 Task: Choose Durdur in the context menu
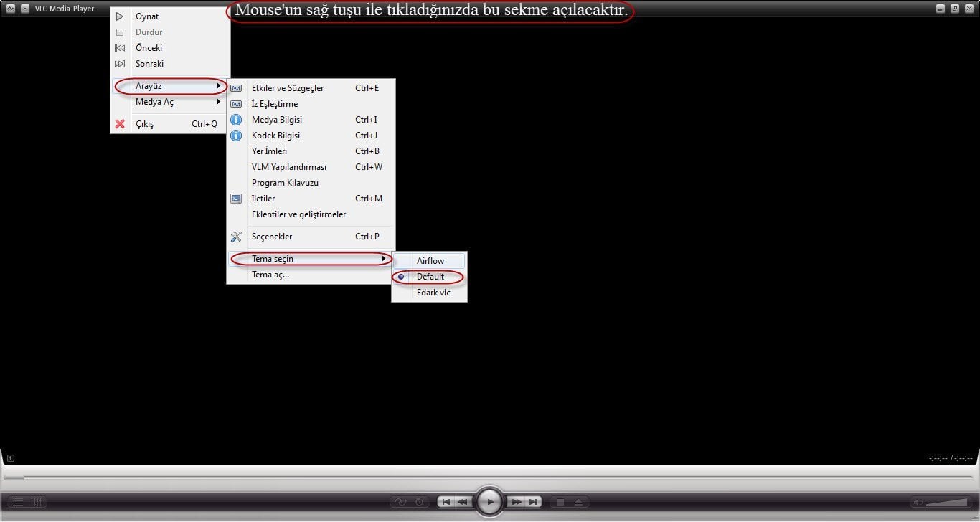[x=171, y=32]
